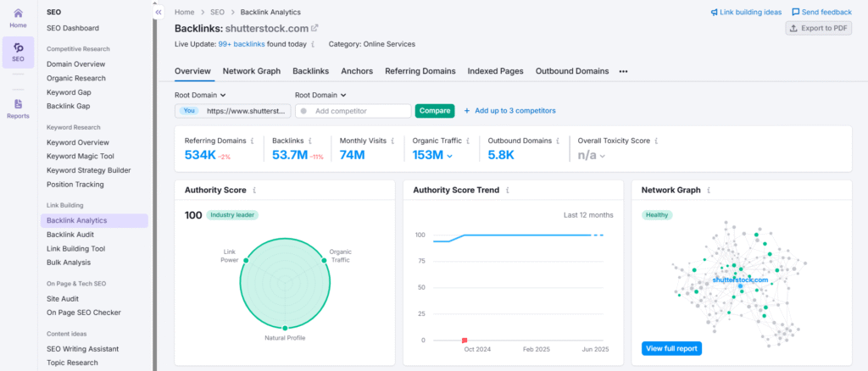Open SEO Writing Assistant in the sidebar
This screenshot has width=868, height=371.
point(82,349)
